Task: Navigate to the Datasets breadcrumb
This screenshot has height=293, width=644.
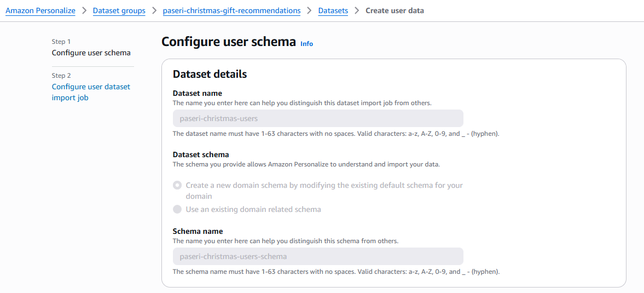Action: [x=333, y=10]
